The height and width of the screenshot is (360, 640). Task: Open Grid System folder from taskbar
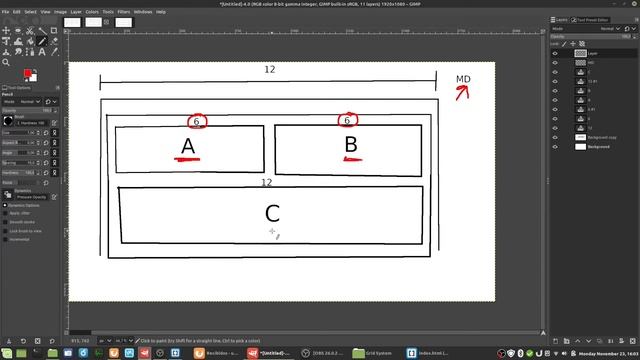tap(373, 353)
